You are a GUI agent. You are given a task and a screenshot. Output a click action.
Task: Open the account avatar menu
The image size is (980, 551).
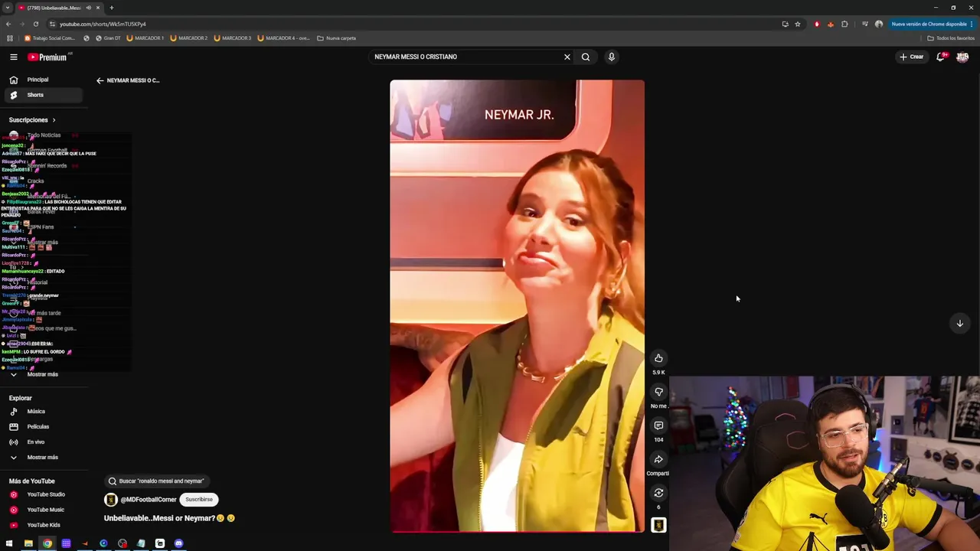pyautogui.click(x=962, y=57)
